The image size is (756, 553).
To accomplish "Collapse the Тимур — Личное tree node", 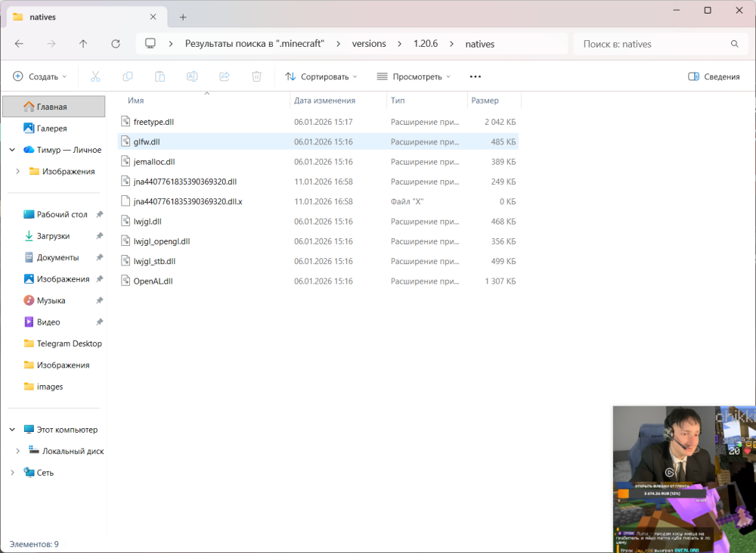I will tap(12, 150).
